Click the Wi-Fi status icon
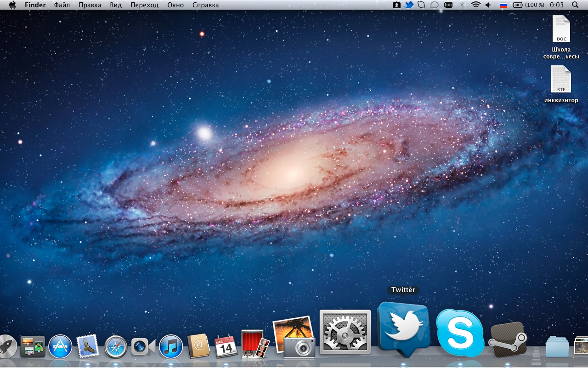 coord(475,5)
